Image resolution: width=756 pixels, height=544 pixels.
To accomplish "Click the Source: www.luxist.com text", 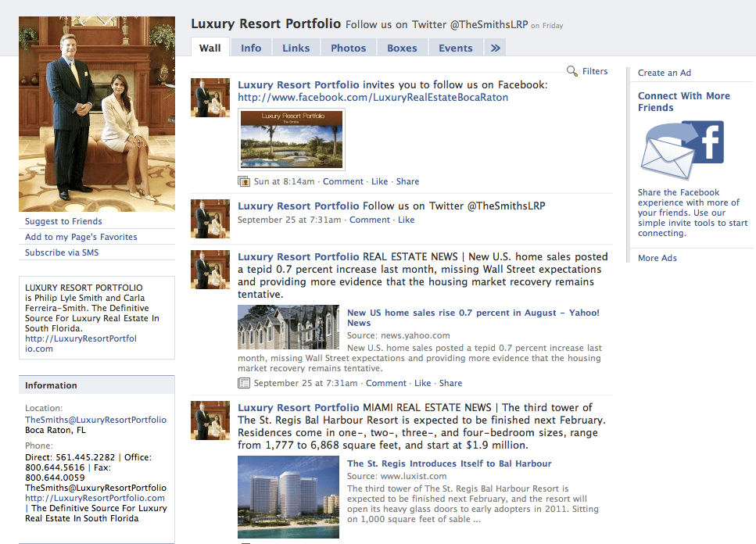I will tap(397, 476).
